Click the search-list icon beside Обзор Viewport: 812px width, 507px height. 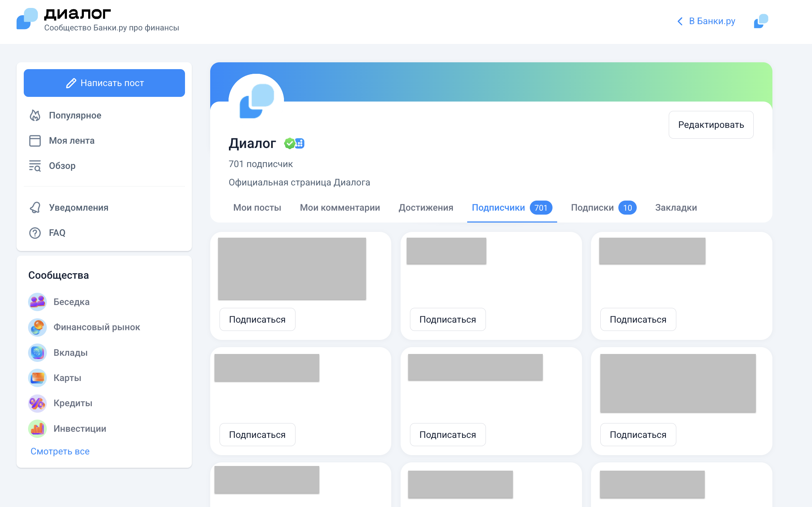[35, 166]
